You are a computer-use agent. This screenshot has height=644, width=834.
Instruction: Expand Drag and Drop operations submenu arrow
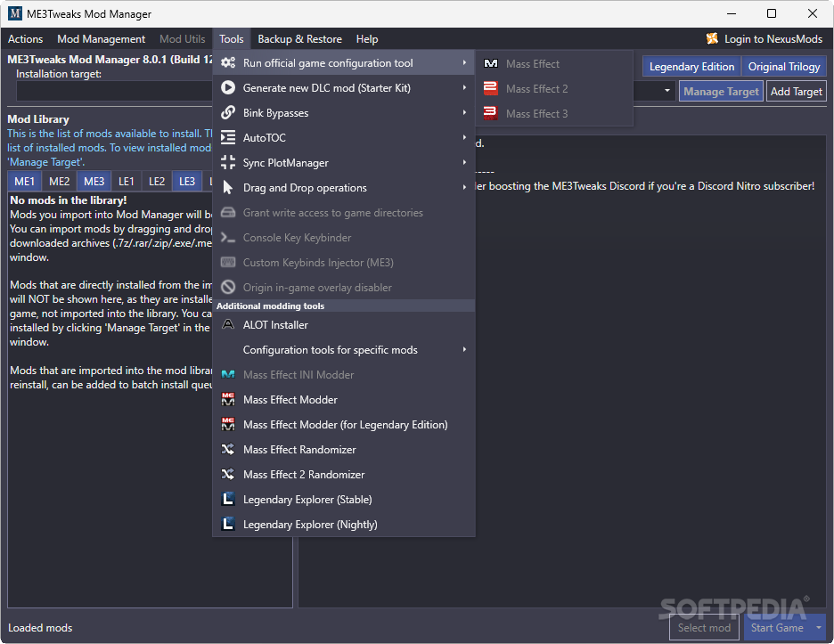point(464,187)
